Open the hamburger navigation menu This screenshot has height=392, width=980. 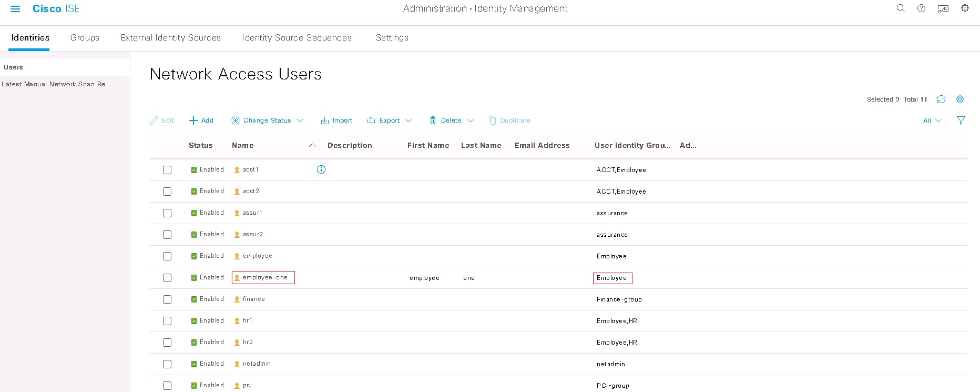(15, 9)
